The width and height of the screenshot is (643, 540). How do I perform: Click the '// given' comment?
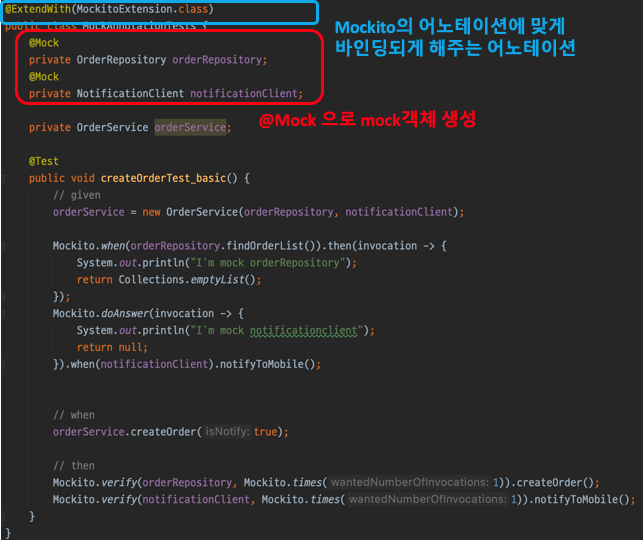coord(77,195)
